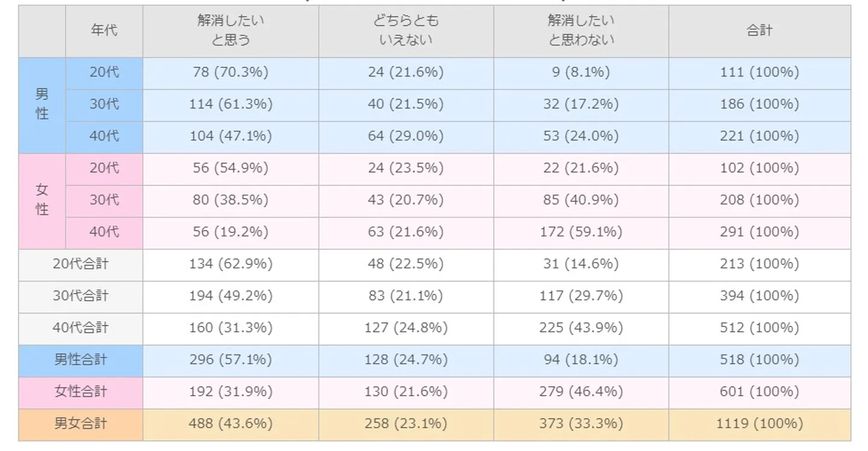Select the blue 男性合計 row label

[x=81, y=359]
